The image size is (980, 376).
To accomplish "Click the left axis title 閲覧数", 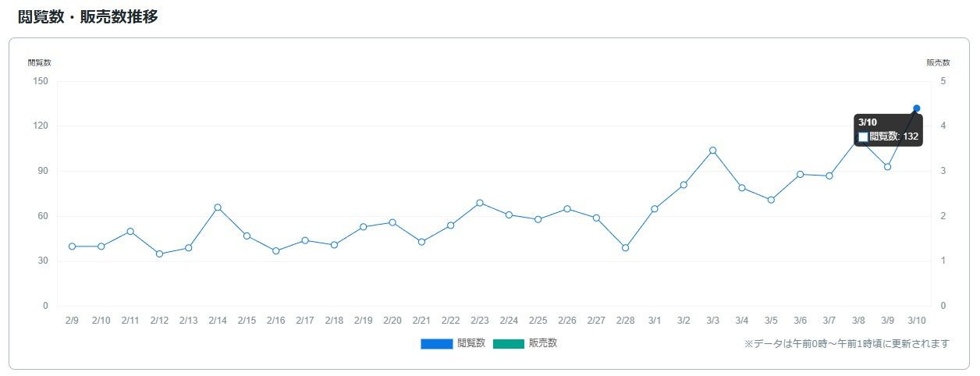I will pyautogui.click(x=39, y=62).
